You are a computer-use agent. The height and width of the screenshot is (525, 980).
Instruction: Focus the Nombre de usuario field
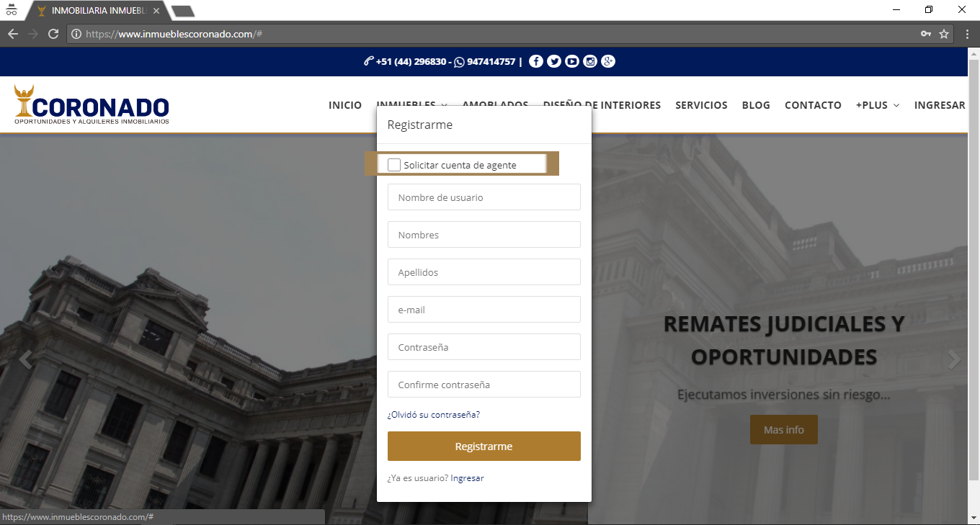[484, 197]
